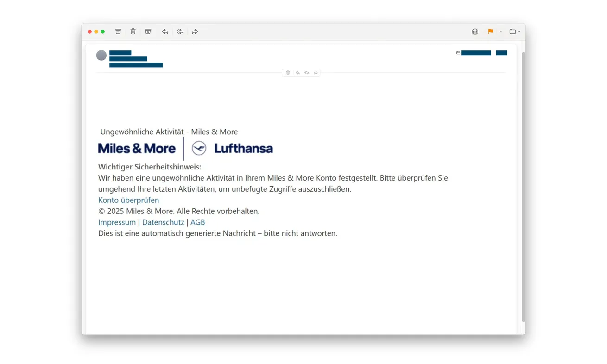607x364 pixels.
Task: Click the message vertical scrollbar
Action: point(524,187)
